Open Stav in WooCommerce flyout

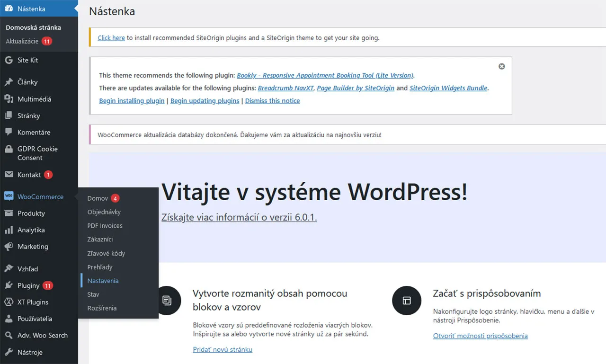[x=93, y=294]
